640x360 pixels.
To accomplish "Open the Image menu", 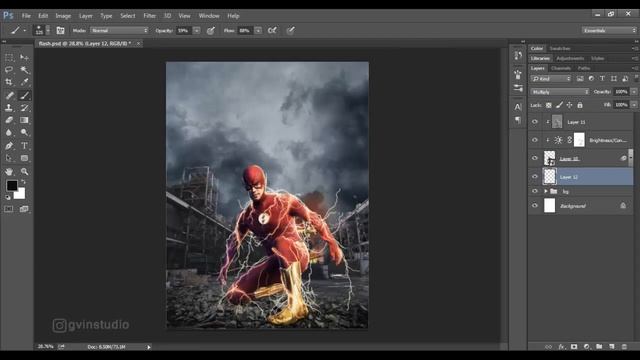I will pos(63,16).
